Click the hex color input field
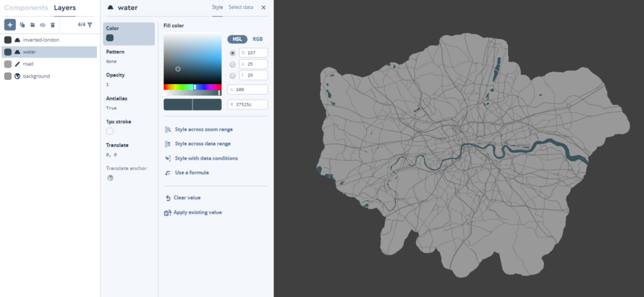This screenshot has height=297, width=644. coord(250,105)
